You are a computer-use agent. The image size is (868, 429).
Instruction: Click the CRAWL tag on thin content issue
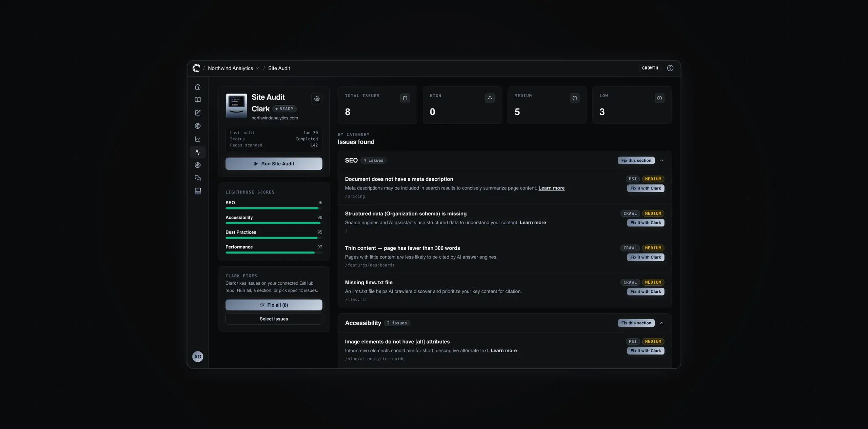(630, 248)
